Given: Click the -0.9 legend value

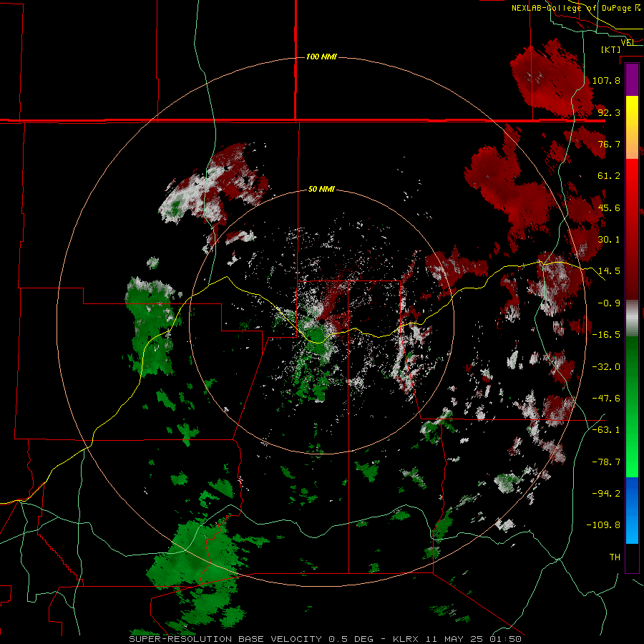Looking at the screenshot, I should coord(609,303).
